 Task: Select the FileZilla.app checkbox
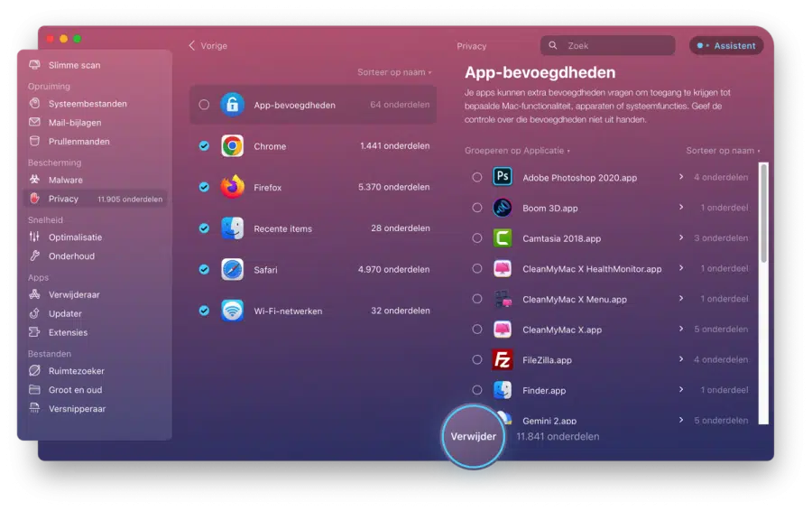pyautogui.click(x=477, y=359)
